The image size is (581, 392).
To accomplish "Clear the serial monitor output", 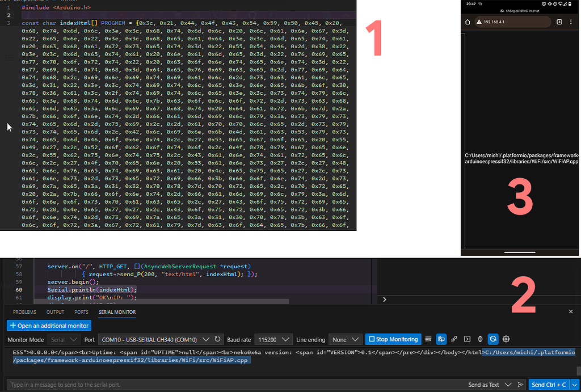I will 428,339.
